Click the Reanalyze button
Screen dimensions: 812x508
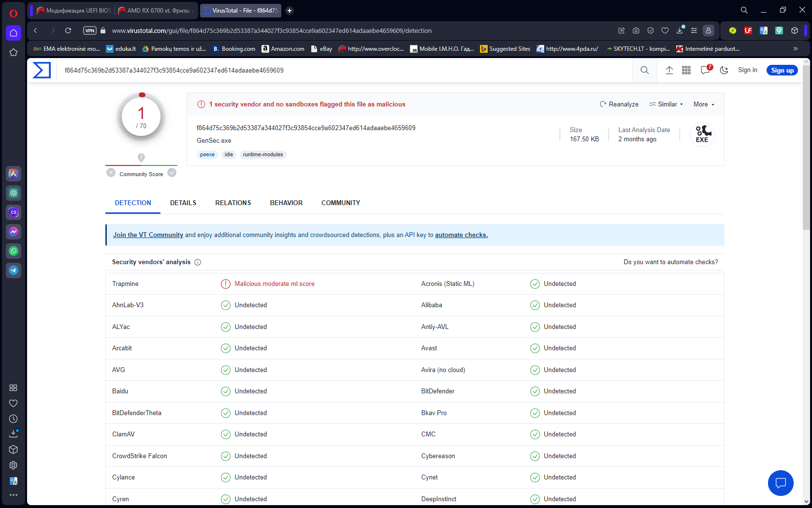tap(619, 105)
